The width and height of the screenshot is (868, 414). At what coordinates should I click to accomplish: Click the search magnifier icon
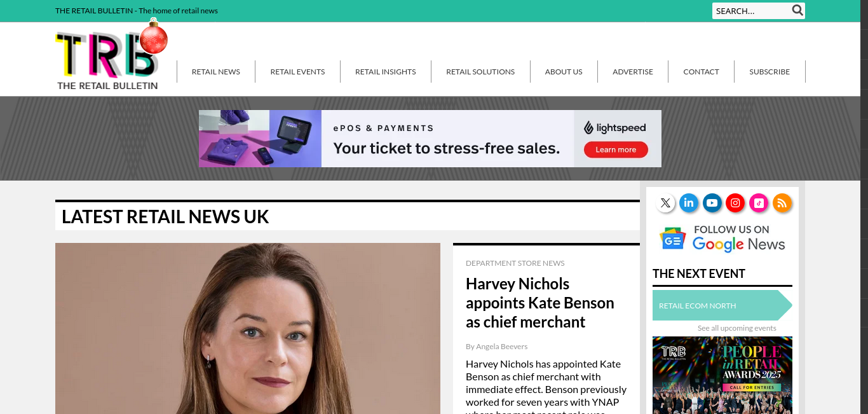[797, 10]
